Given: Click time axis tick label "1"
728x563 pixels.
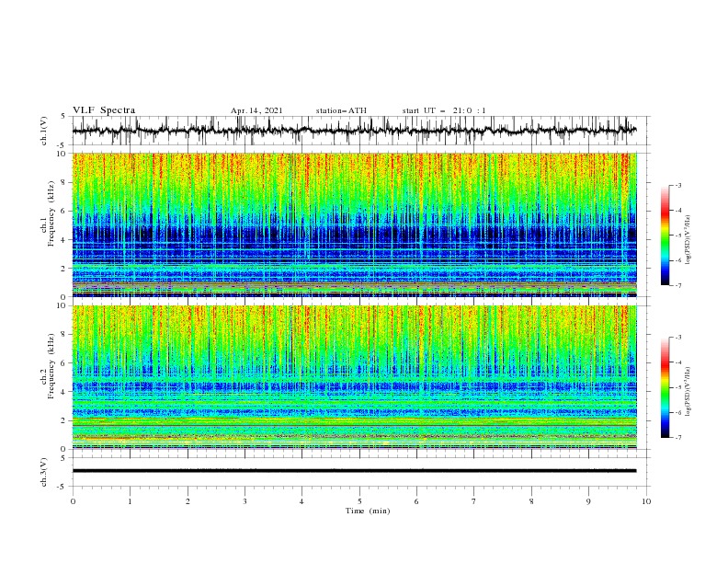Looking at the screenshot, I should click(130, 501).
